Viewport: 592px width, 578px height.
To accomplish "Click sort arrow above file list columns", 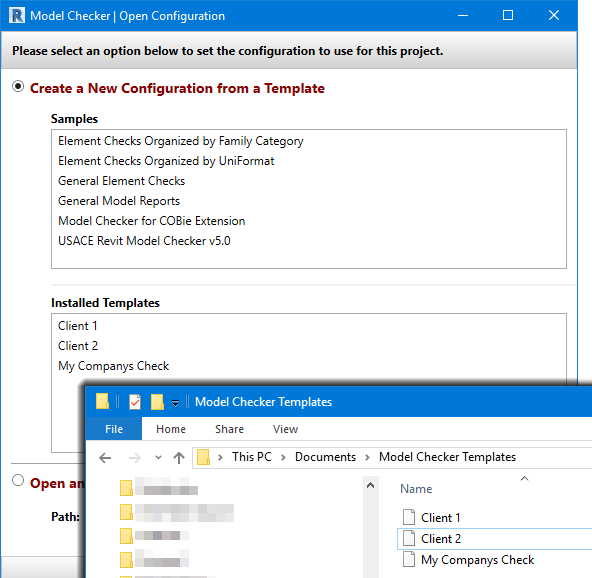I will tap(524, 478).
